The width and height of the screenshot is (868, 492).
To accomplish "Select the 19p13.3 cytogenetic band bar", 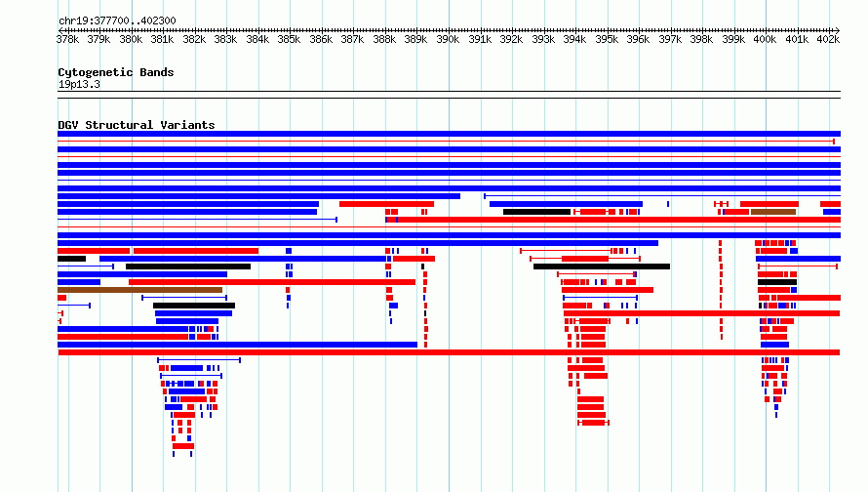I will click(x=449, y=95).
